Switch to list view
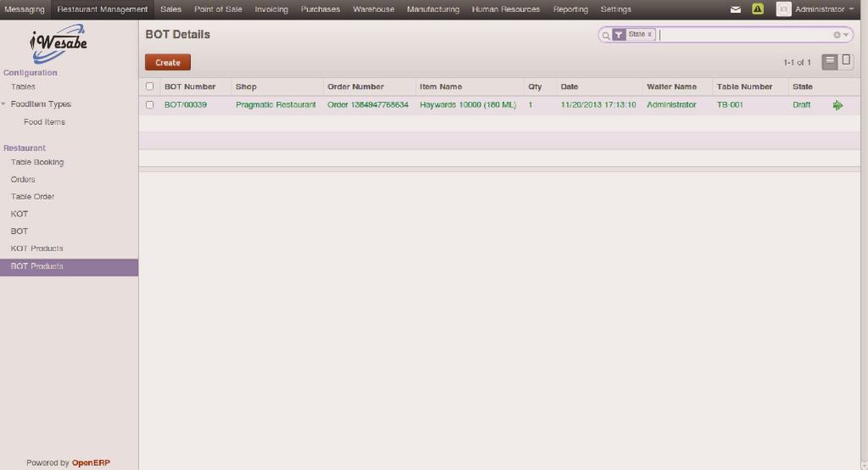 (x=830, y=61)
